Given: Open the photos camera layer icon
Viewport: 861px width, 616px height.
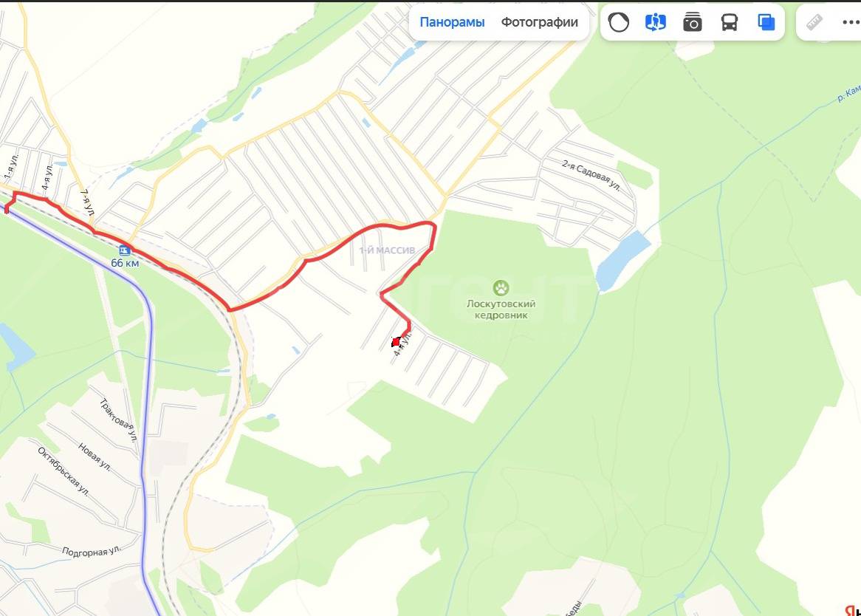Looking at the screenshot, I should pos(693,22).
